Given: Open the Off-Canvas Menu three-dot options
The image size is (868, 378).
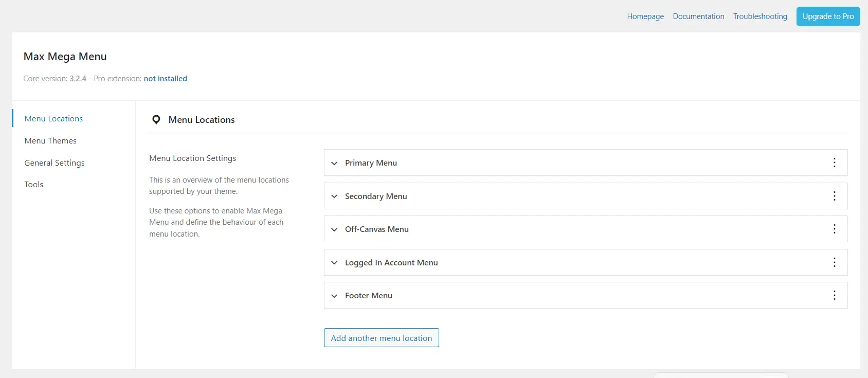Looking at the screenshot, I should click(834, 229).
